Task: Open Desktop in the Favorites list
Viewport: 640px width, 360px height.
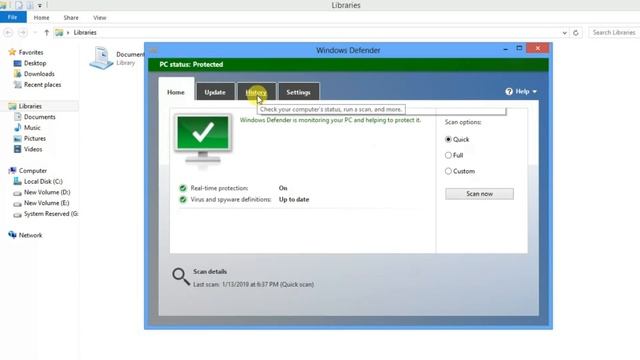Action: tap(35, 63)
